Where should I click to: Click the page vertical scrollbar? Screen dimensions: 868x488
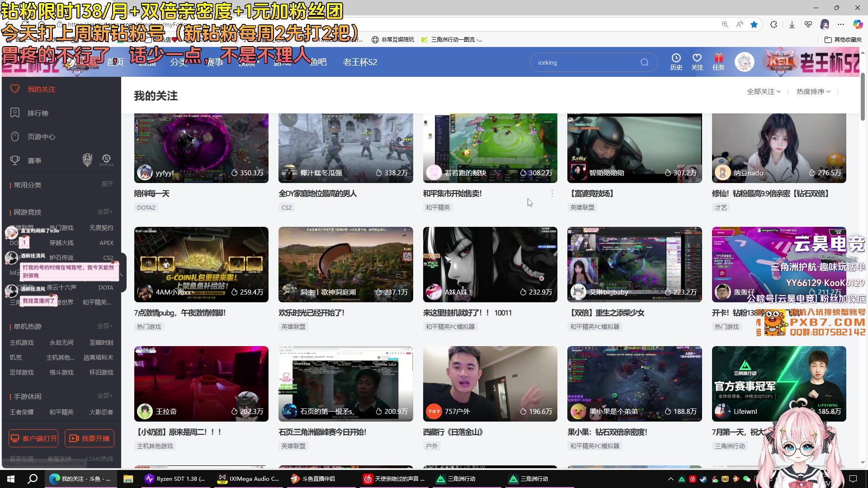(863, 97)
